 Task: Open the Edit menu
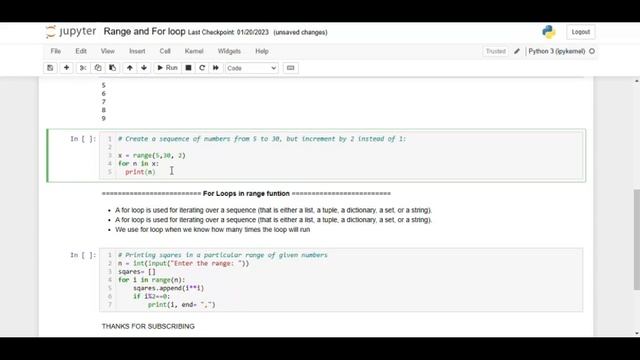click(x=81, y=51)
